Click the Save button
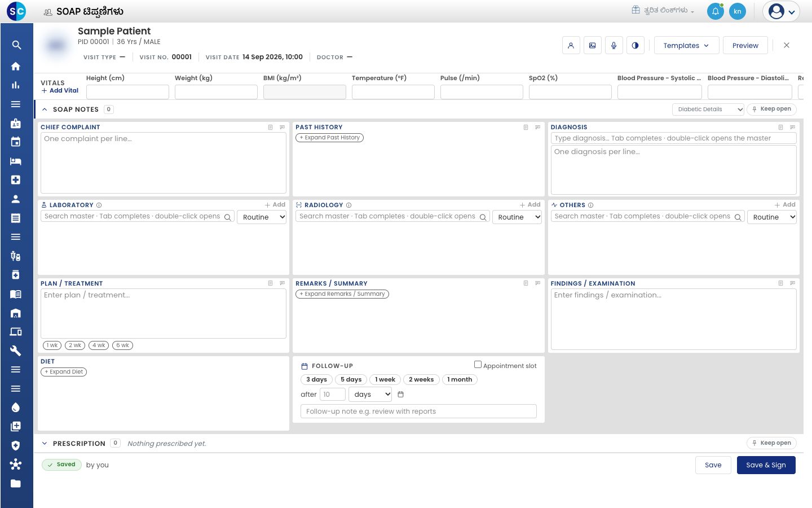 tap(713, 465)
